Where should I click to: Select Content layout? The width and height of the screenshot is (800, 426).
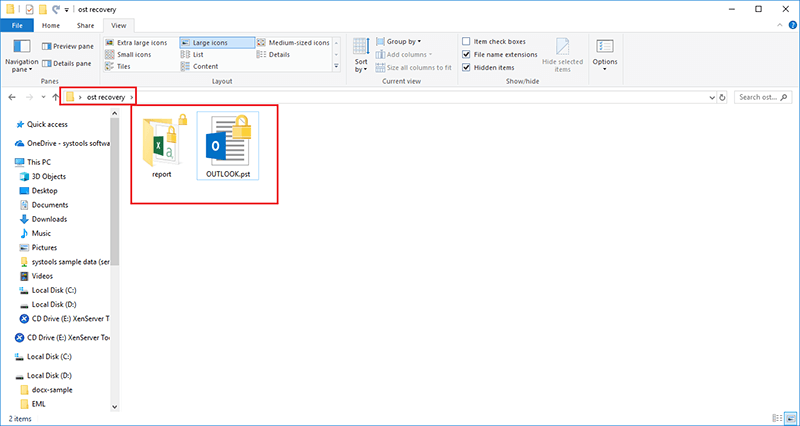[199, 66]
